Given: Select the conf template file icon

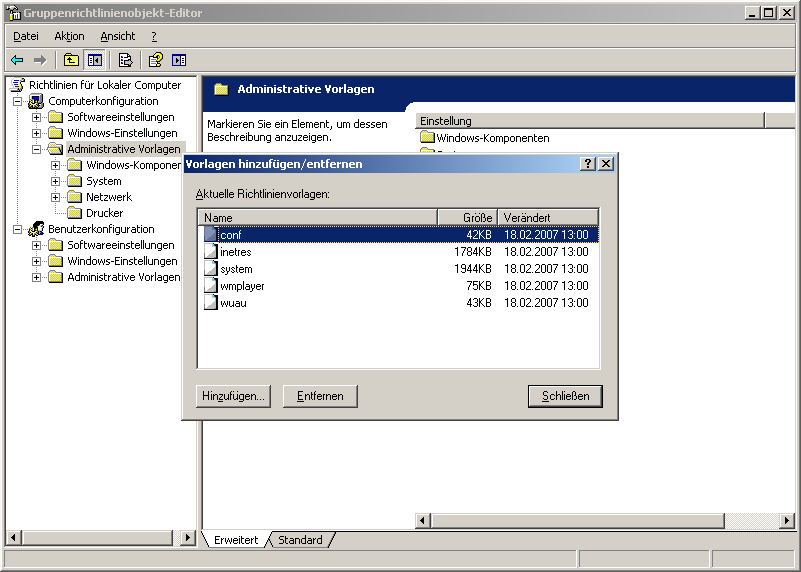Looking at the screenshot, I should click(210, 234).
